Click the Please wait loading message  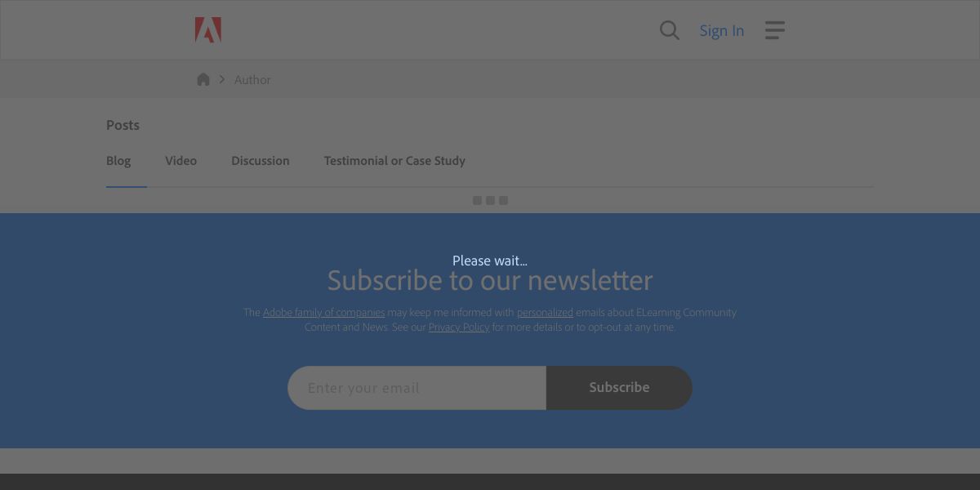490,261
